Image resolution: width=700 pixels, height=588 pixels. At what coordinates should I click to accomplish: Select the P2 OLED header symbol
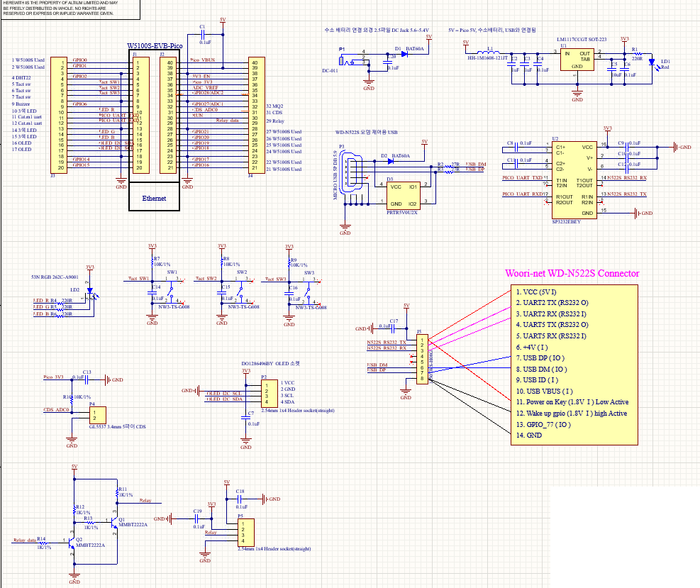pos(270,394)
